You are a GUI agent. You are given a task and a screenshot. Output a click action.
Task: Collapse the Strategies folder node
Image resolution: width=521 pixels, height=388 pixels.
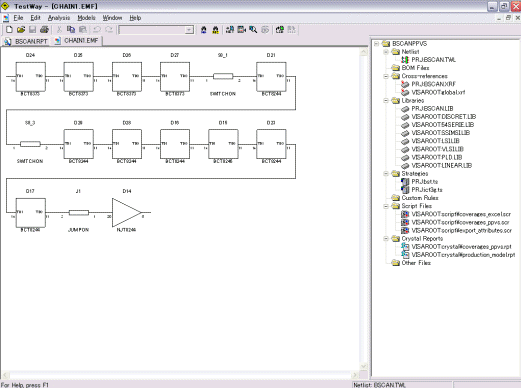pos(386,173)
